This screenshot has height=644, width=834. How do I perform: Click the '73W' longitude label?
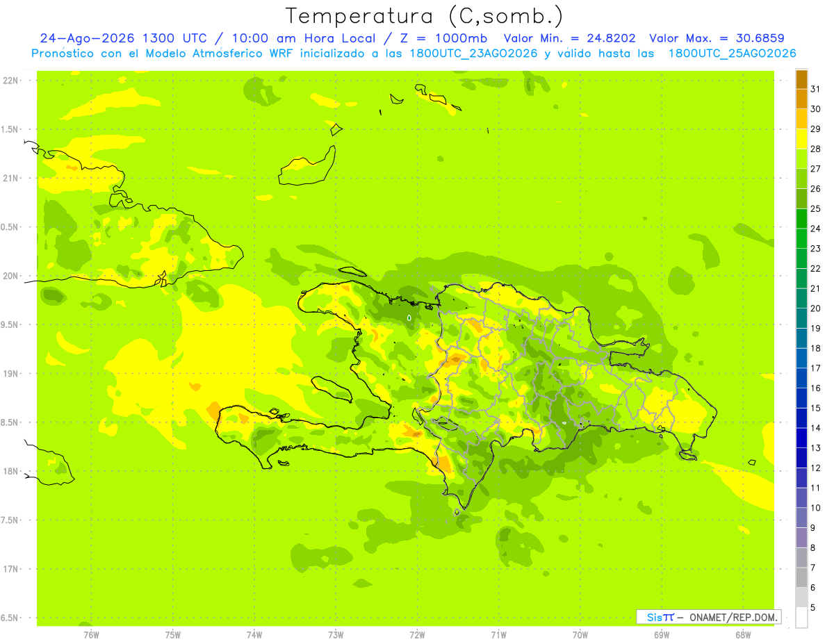point(336,634)
